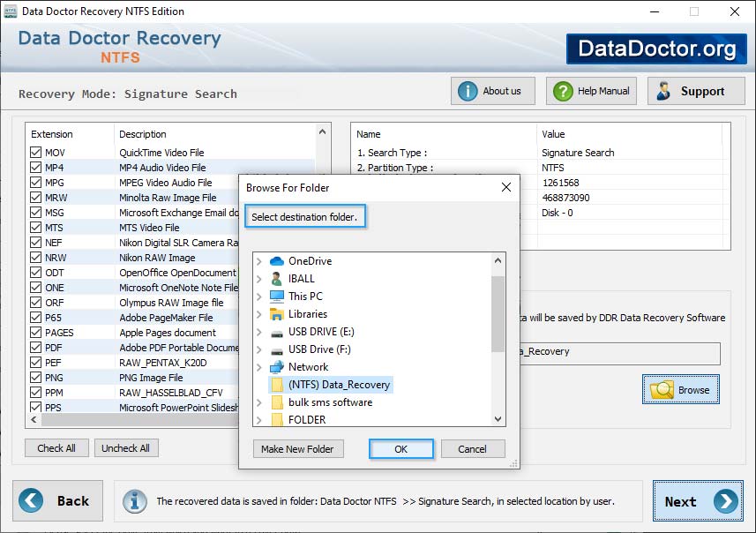
Task: Click the FOLDER folder icon in the tree
Action: point(277,419)
